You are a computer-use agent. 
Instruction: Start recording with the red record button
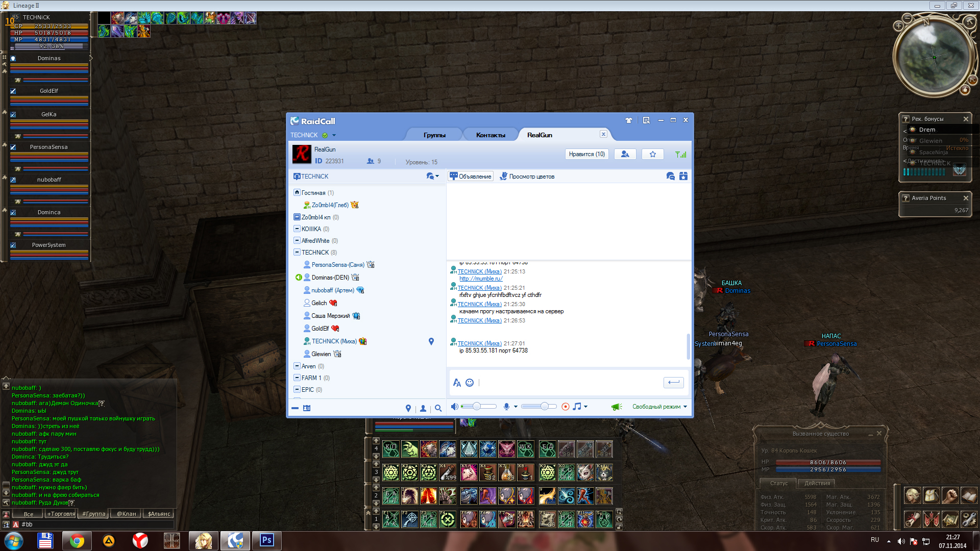click(566, 407)
